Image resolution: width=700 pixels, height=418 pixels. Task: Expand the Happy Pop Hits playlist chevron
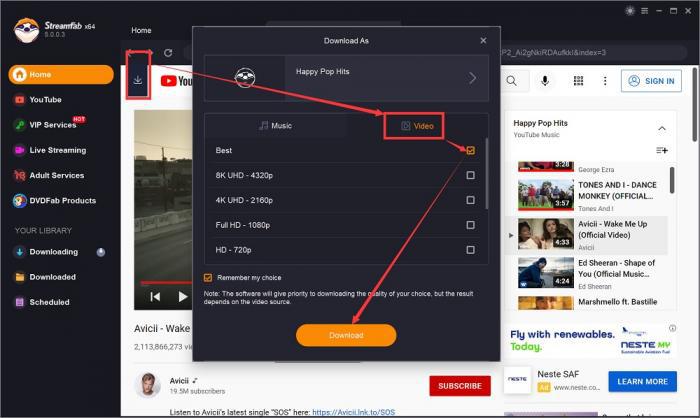(x=472, y=78)
